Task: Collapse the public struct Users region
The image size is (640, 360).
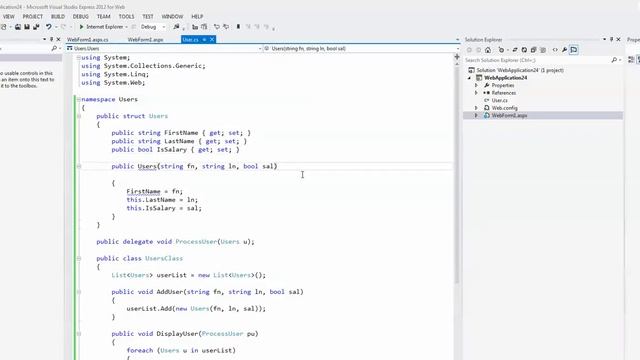Action: click(x=79, y=116)
